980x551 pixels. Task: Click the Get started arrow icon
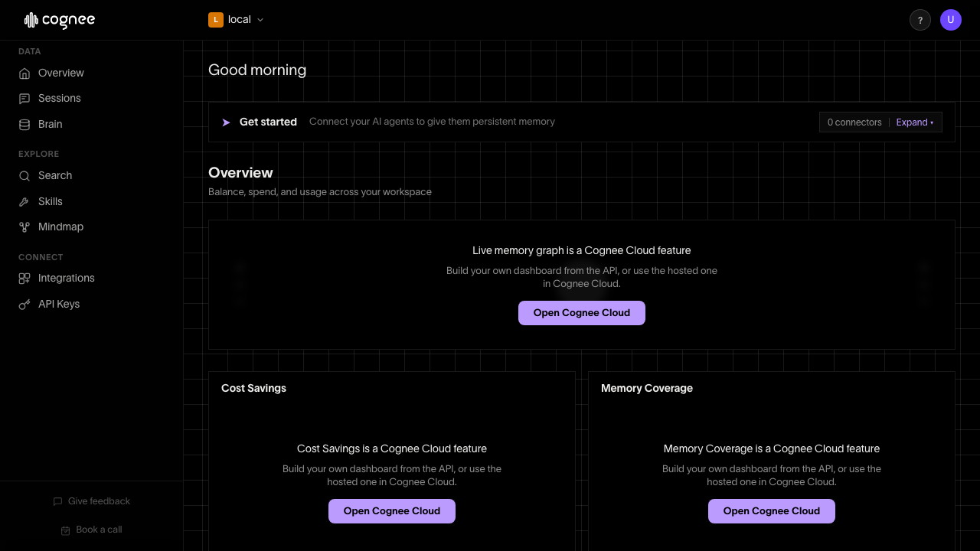pos(226,122)
